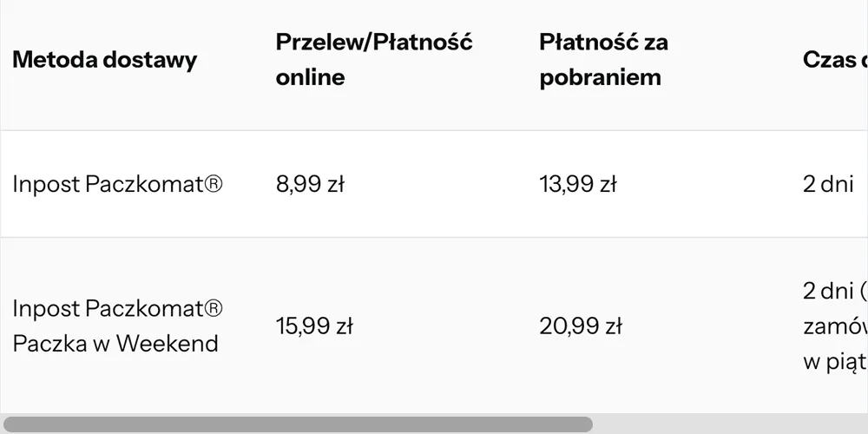Click the "Płatność za pobraniem" column header
The width and height of the screenshot is (868, 434).
point(603,59)
